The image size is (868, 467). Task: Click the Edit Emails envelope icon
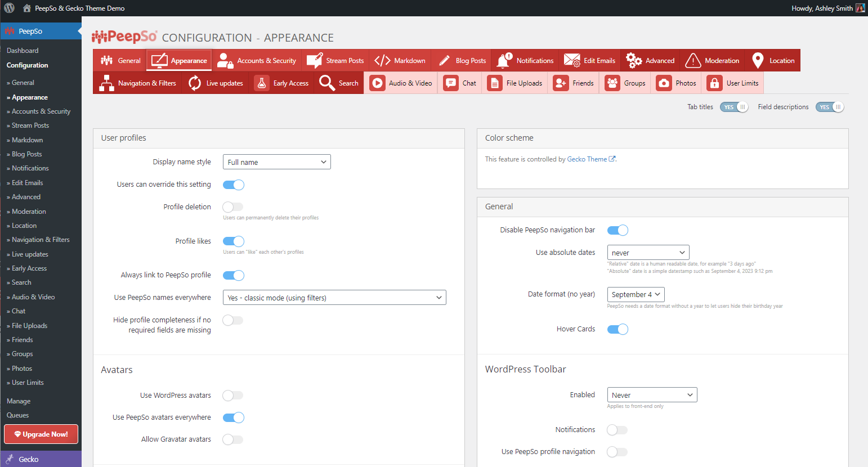(x=572, y=60)
